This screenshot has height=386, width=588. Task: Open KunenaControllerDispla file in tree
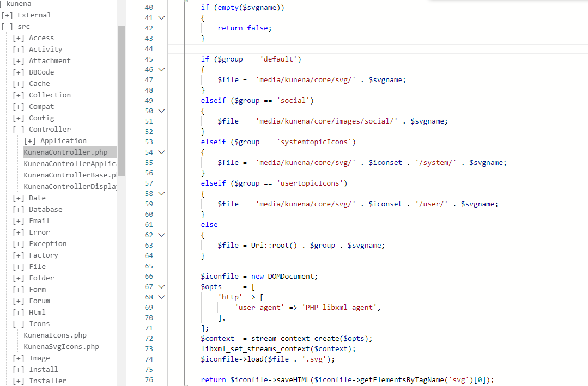point(70,187)
